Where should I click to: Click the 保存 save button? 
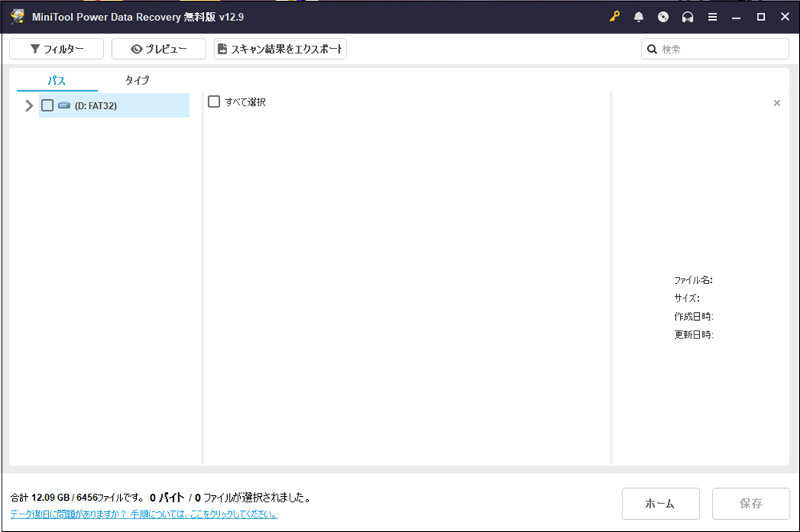coord(750,503)
